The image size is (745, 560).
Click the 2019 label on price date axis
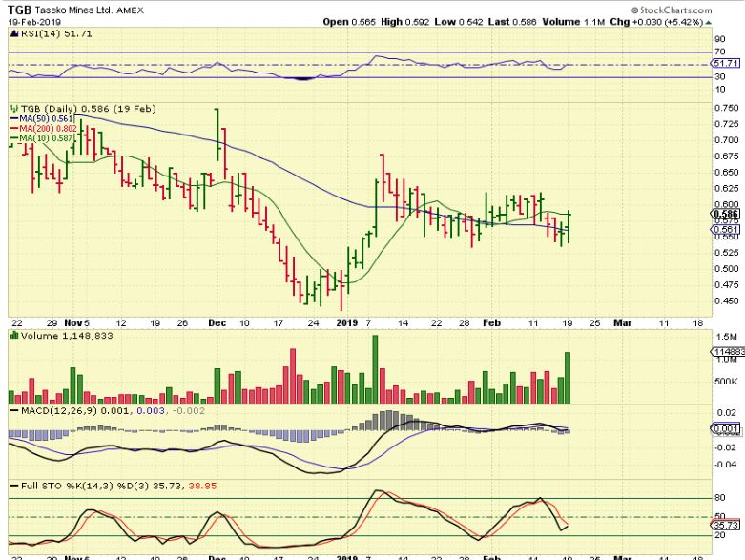347,323
